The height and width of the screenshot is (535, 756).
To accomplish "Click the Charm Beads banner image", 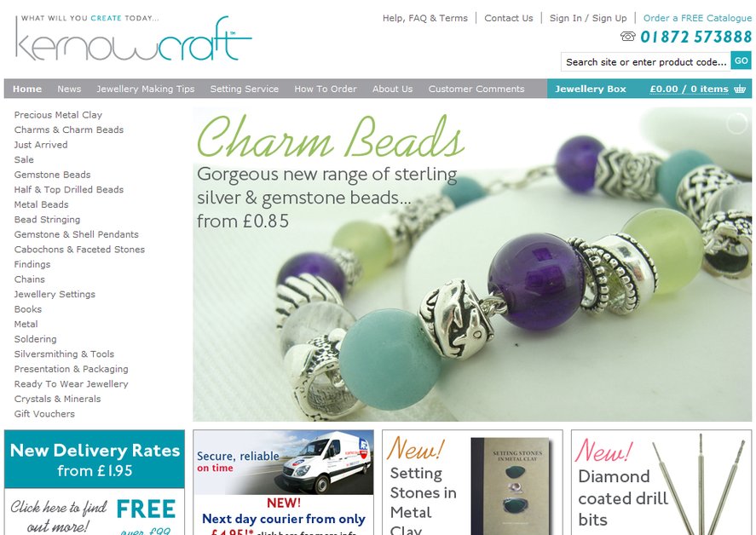I will point(472,264).
